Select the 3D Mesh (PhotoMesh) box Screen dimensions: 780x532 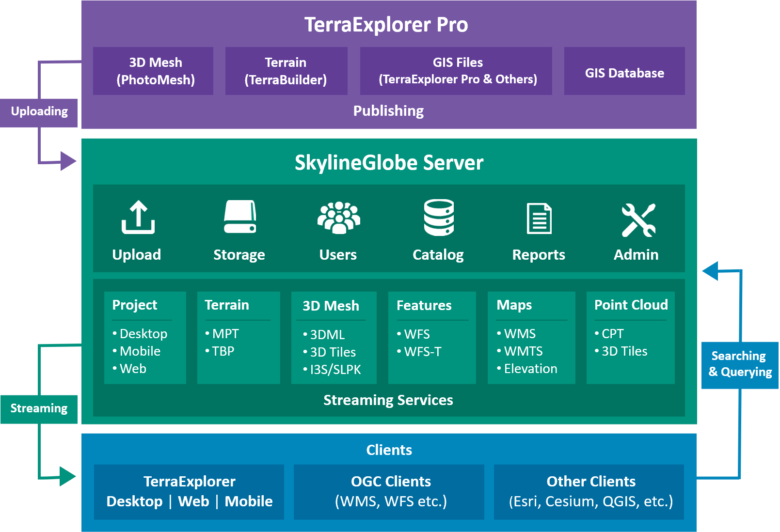153,71
